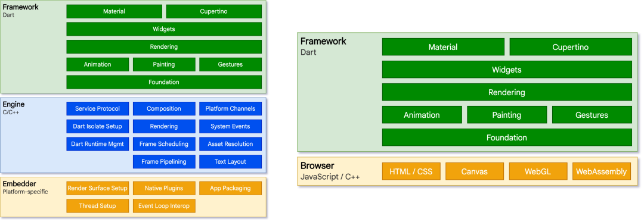
Task: Click the Dart Runtime Mgmt block
Action: (97, 144)
